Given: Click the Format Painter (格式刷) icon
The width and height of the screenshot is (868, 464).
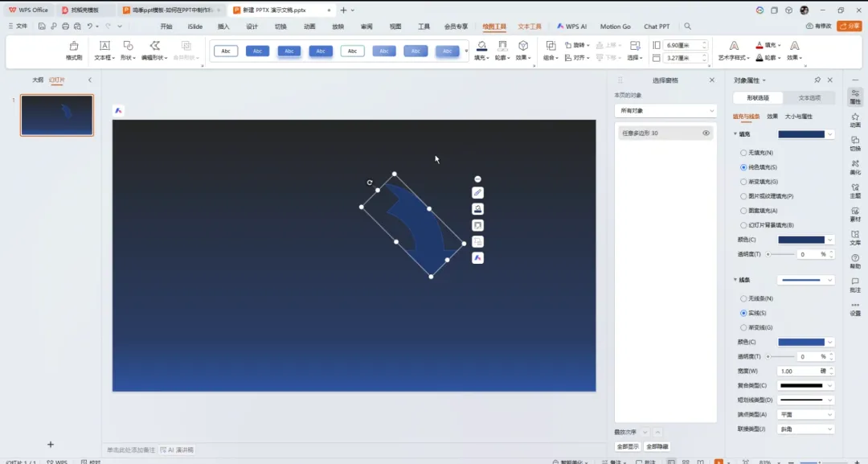Looking at the screenshot, I should [x=74, y=47].
